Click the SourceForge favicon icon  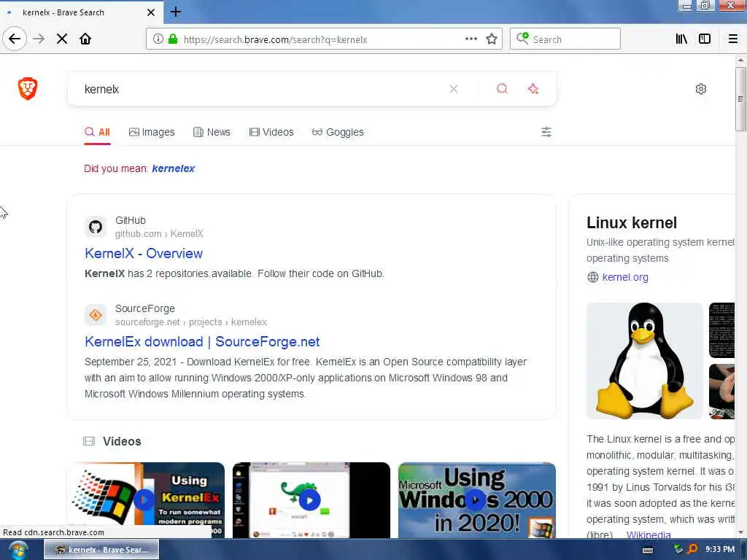point(96,315)
